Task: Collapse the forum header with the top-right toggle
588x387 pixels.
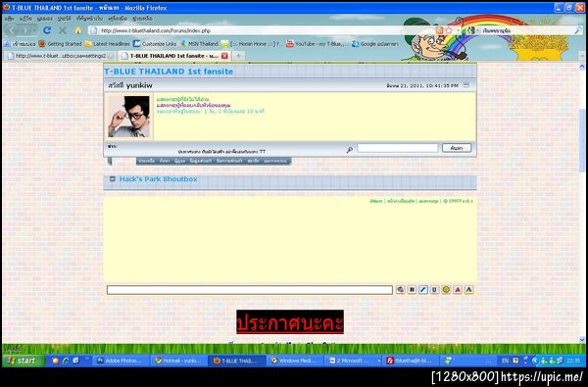Action: point(466,85)
